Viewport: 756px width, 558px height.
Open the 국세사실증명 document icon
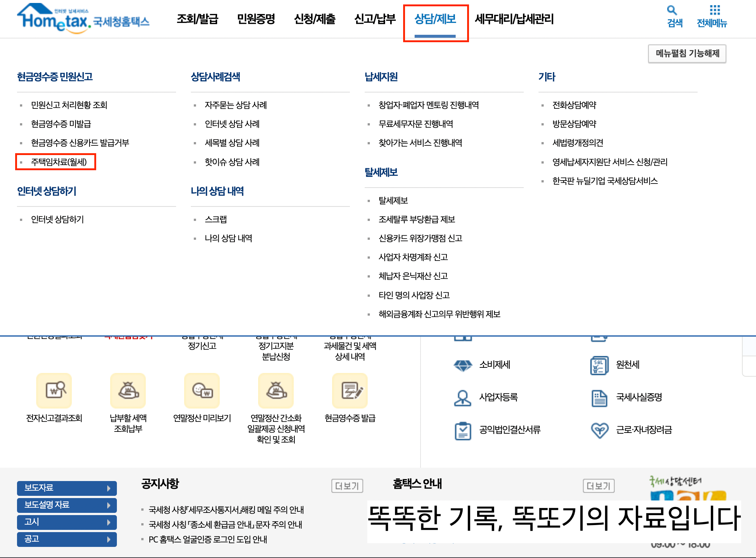tap(600, 399)
